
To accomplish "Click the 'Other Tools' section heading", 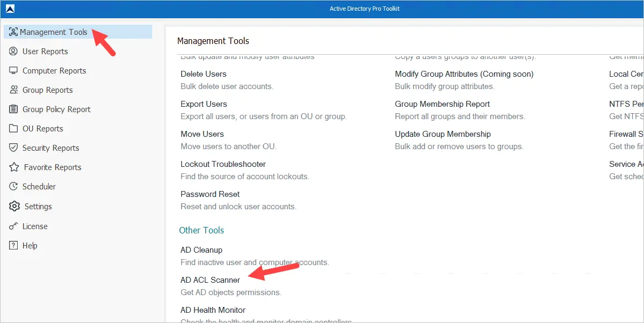I will [201, 230].
